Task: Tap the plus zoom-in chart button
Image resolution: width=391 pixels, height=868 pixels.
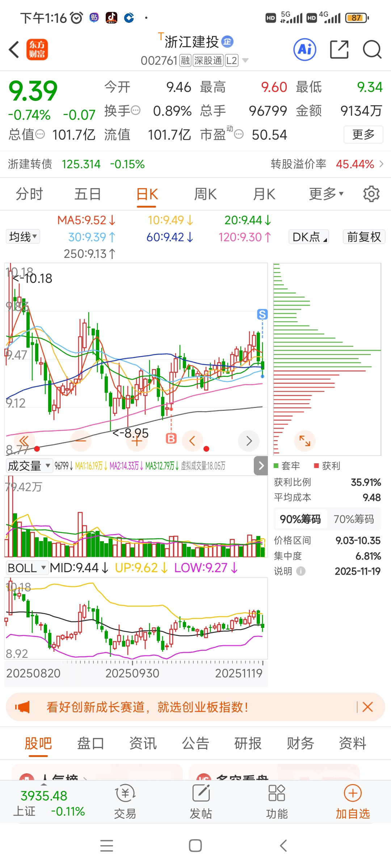Action: click(x=137, y=441)
